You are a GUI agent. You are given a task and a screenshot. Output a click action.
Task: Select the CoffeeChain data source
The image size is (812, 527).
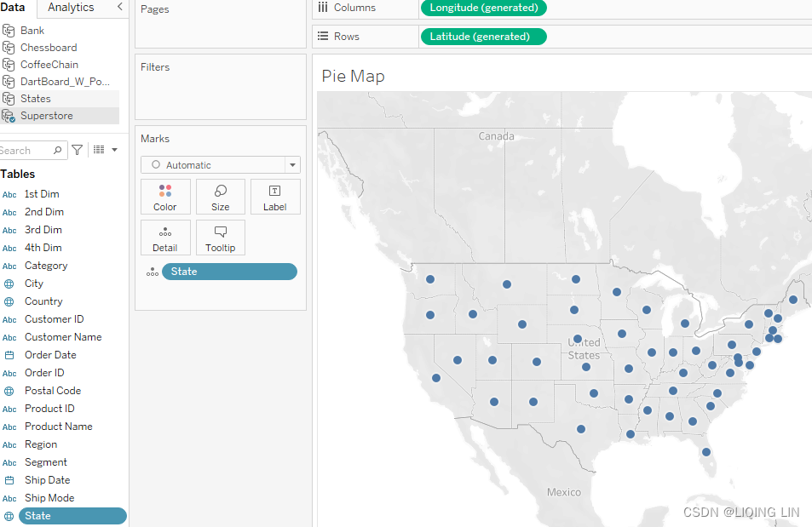49,65
